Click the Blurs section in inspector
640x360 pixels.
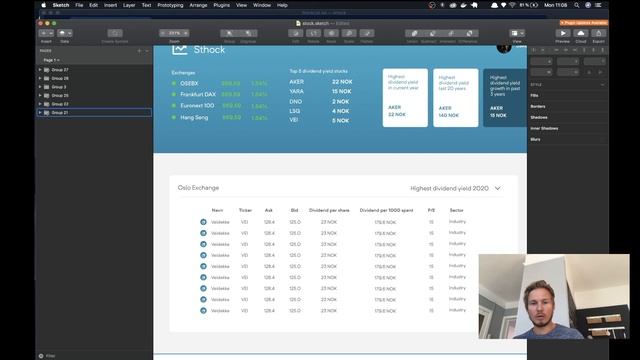pos(535,140)
